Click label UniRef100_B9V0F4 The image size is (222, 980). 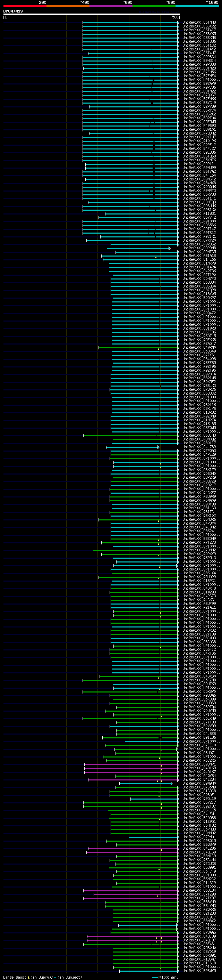pyautogui.click(x=199, y=374)
